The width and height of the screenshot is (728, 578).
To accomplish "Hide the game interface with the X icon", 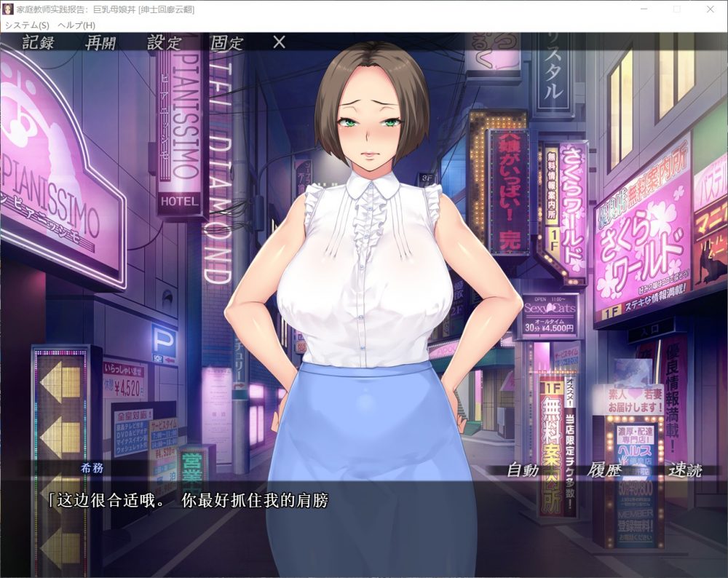I will click(279, 42).
